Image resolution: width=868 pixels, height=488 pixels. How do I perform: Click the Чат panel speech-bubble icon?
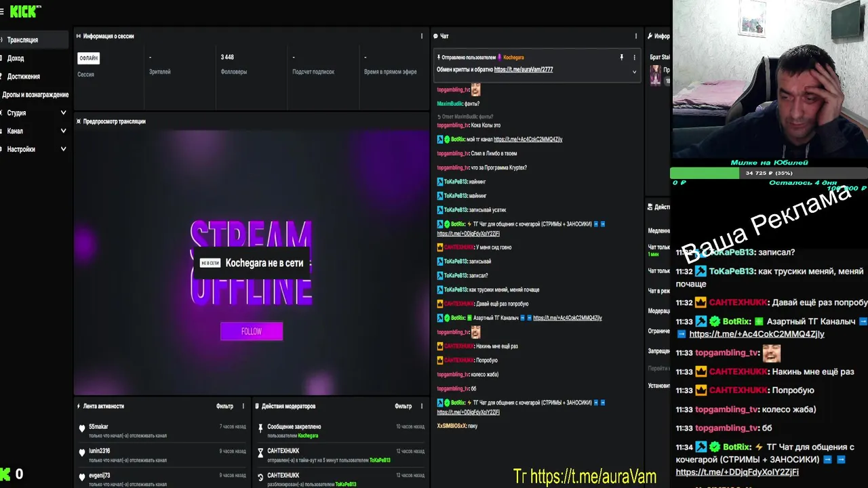click(x=435, y=36)
